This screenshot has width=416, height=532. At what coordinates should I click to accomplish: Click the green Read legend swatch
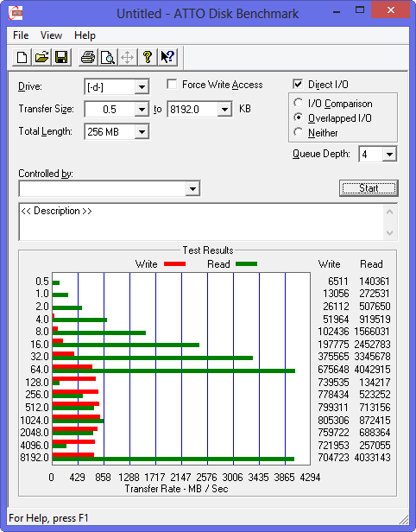[247, 264]
